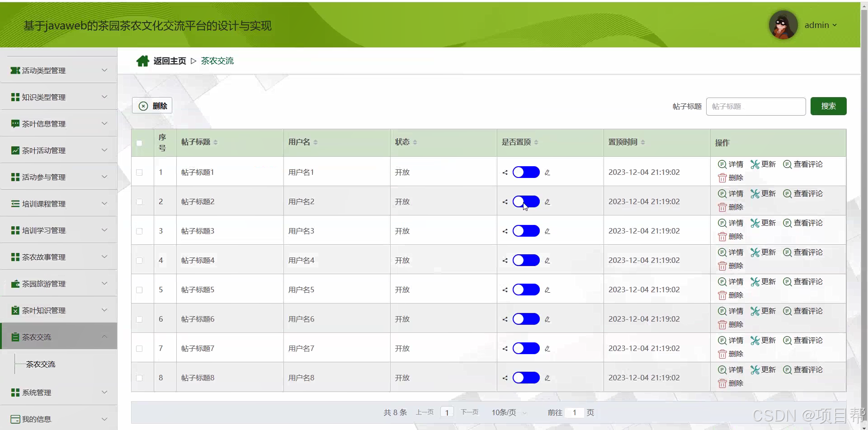Expand 活动参与管理 chevron
This screenshot has height=430, width=868.
pos(104,177)
